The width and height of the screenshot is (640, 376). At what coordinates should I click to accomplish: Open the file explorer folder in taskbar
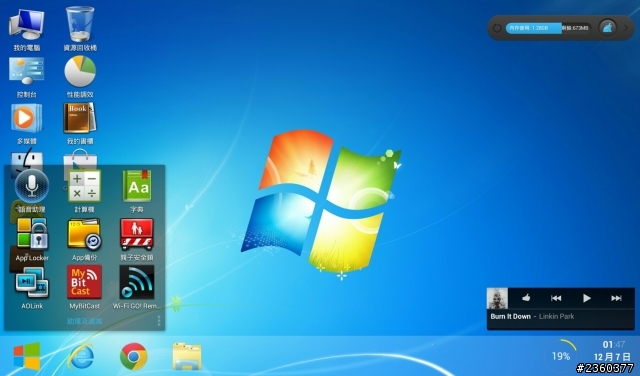pos(187,356)
